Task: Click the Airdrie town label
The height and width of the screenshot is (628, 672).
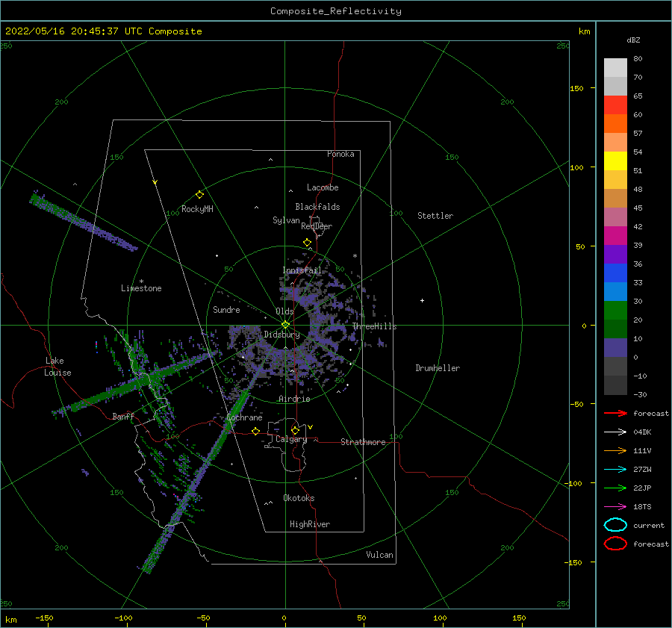Action: point(294,399)
